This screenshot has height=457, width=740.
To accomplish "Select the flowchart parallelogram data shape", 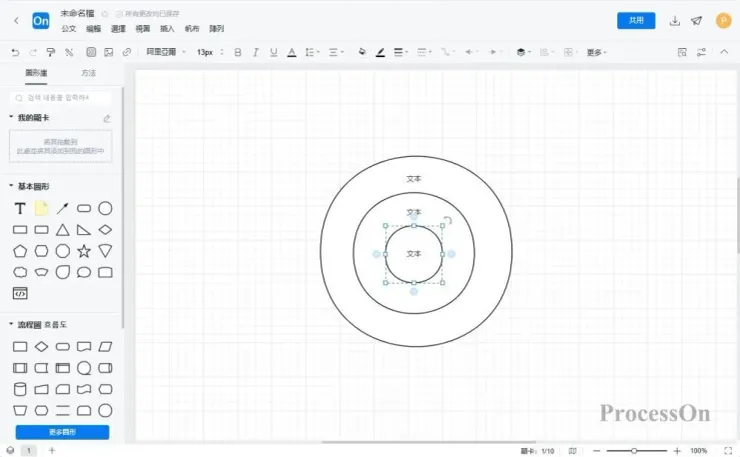I will coord(105,347).
